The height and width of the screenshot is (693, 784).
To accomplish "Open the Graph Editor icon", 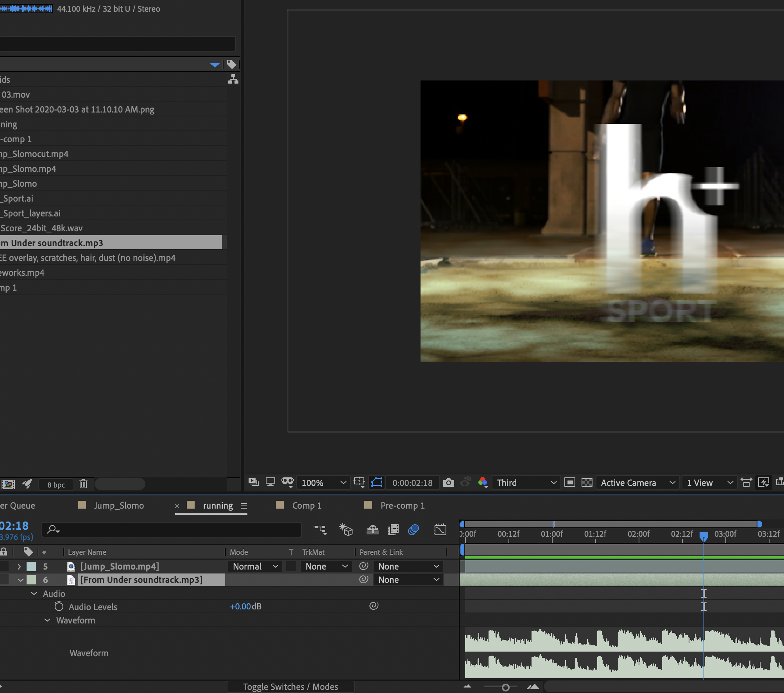I will click(x=440, y=530).
